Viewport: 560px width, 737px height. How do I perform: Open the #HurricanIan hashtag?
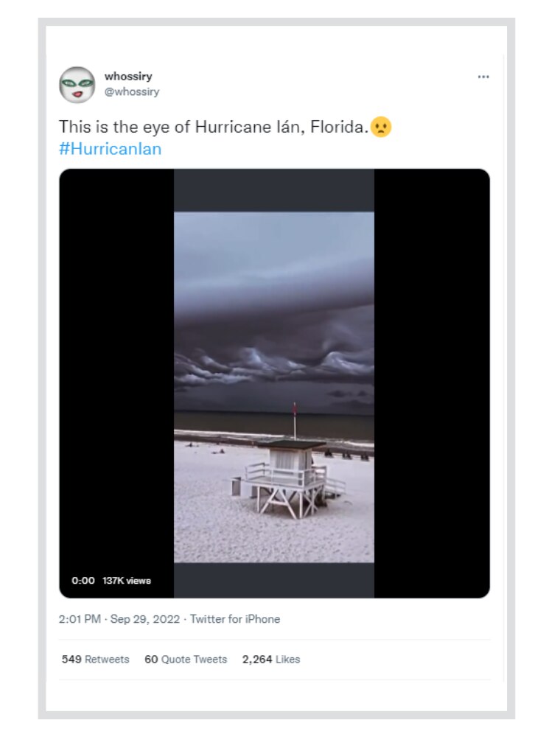click(110, 149)
